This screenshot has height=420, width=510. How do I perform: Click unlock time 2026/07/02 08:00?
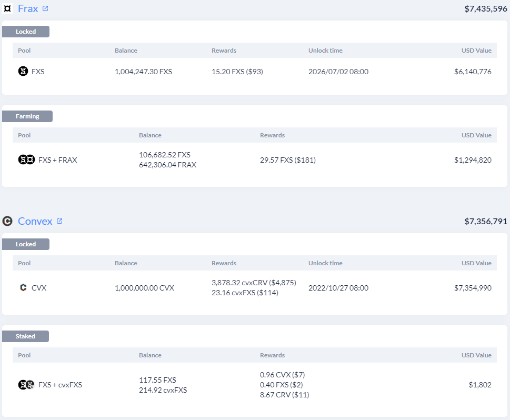click(x=338, y=72)
